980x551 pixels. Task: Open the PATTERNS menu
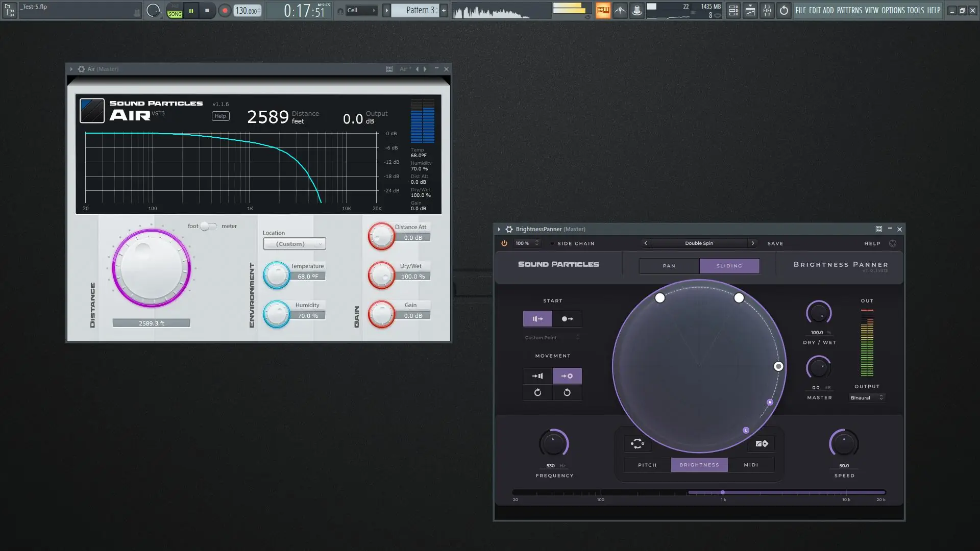[849, 10]
